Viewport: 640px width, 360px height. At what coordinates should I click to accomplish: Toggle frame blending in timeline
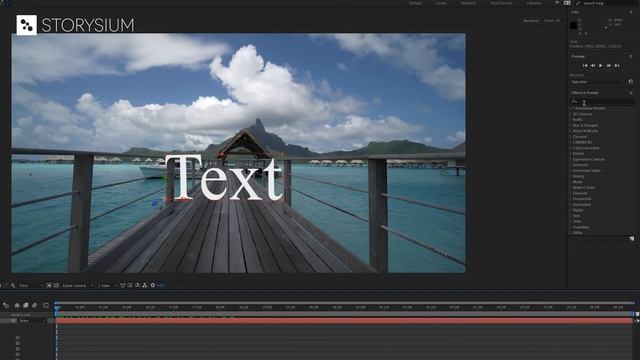coord(26,305)
